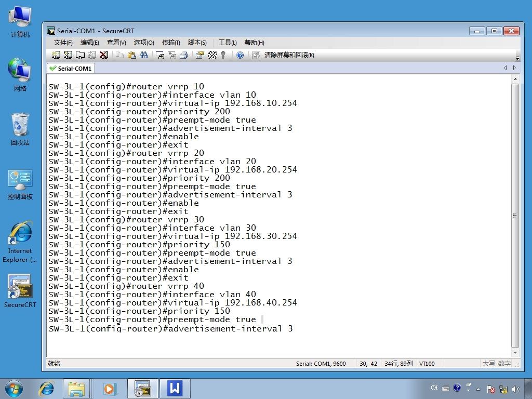Click the Find binoculars icon
The width and height of the screenshot is (532, 399).
point(143,55)
